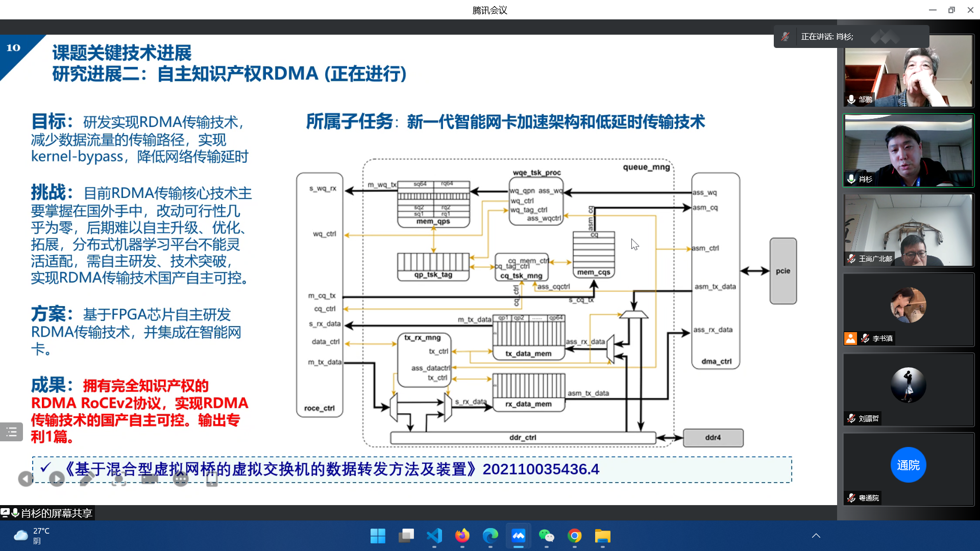
Task: Click the phone device icon in slideshow toolbar
Action: tap(212, 479)
